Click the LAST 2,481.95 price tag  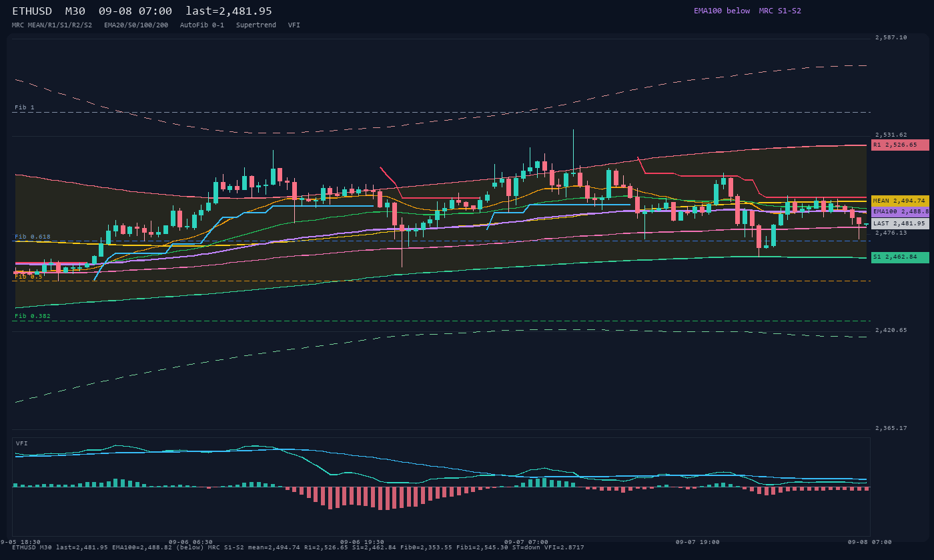(900, 223)
